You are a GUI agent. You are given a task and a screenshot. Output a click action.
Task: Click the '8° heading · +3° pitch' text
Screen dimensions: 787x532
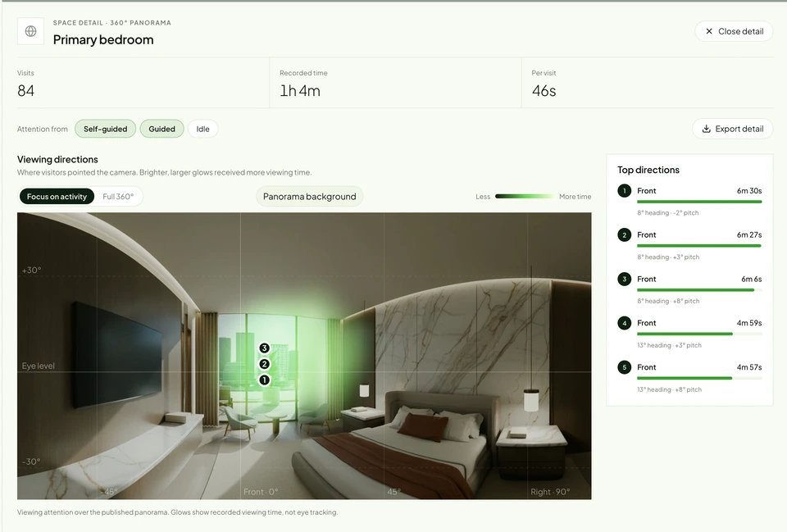(x=668, y=257)
